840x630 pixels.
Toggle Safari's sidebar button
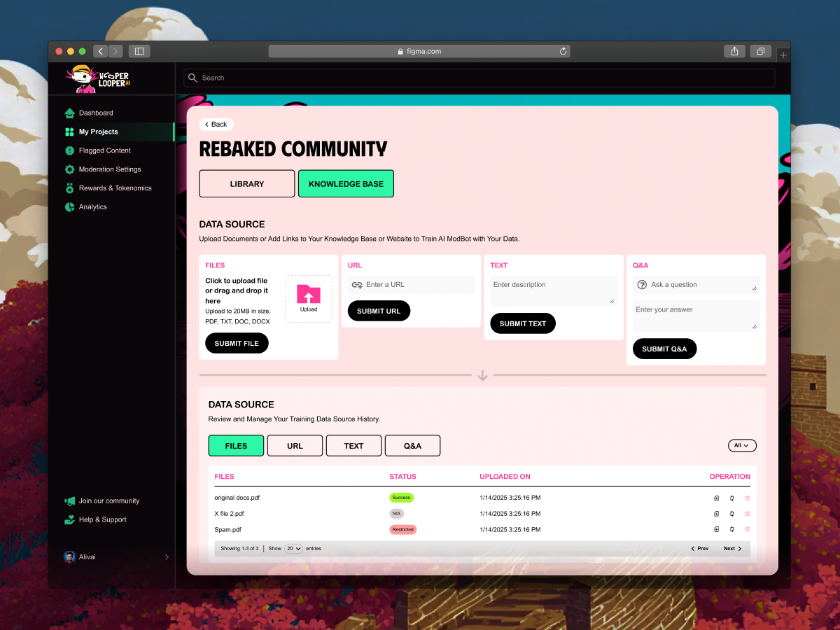[139, 51]
